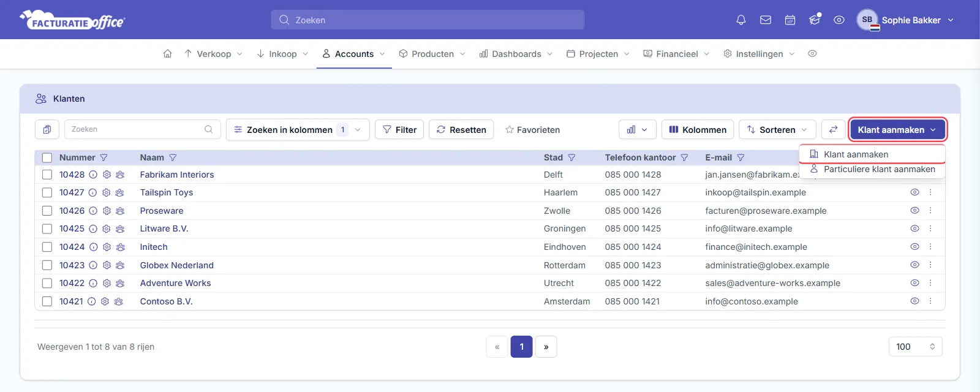Select Klant aanmaken from the dropdown menu
980x392 pixels.
coord(872,154)
